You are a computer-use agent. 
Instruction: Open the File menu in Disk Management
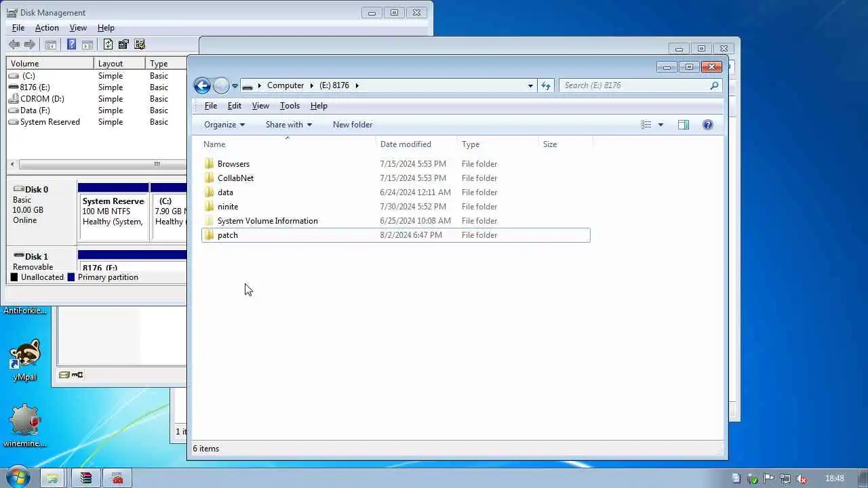[x=18, y=28]
